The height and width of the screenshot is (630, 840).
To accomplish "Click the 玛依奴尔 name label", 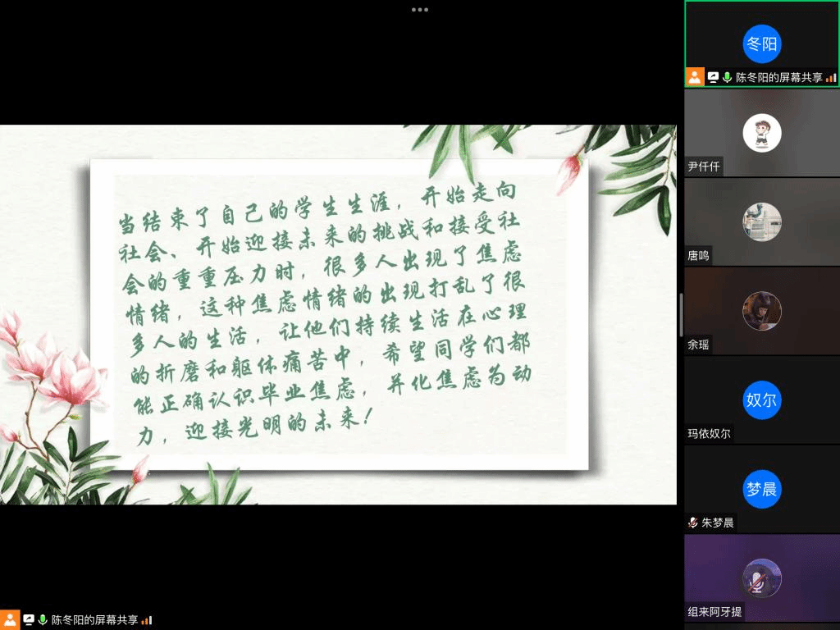I will [x=710, y=433].
